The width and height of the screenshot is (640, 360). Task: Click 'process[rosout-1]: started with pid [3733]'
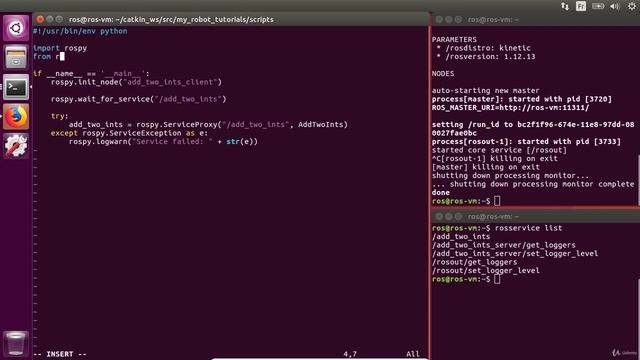click(526, 142)
